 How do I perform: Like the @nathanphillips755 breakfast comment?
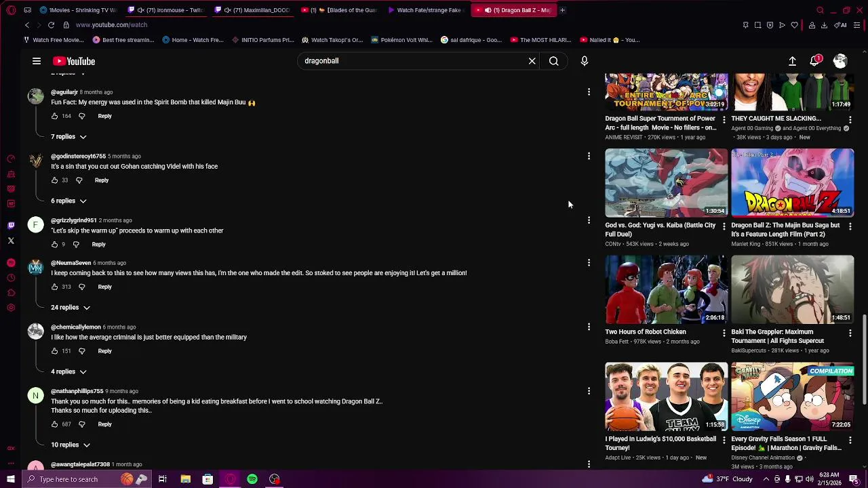(55, 424)
